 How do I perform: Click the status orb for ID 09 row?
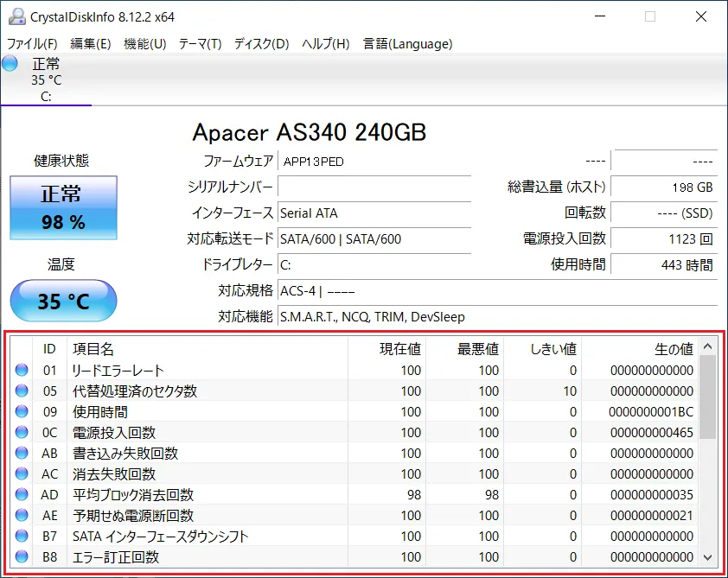click(x=22, y=411)
